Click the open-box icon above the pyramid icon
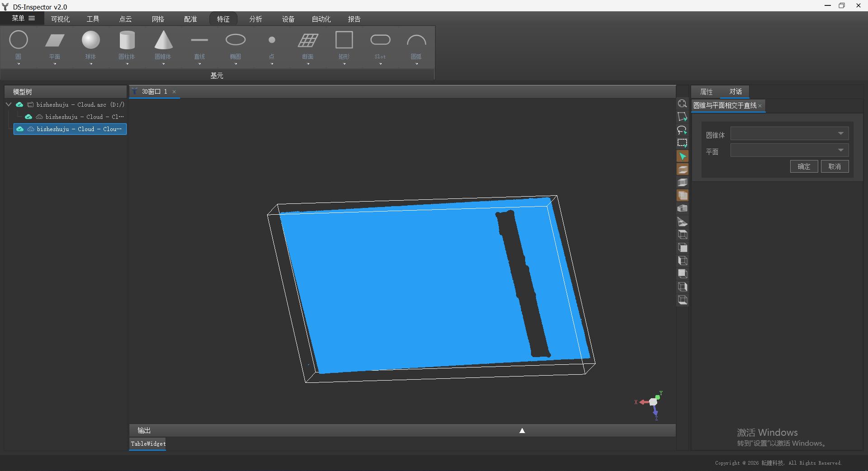Viewport: 868px width, 471px height. coord(683,209)
